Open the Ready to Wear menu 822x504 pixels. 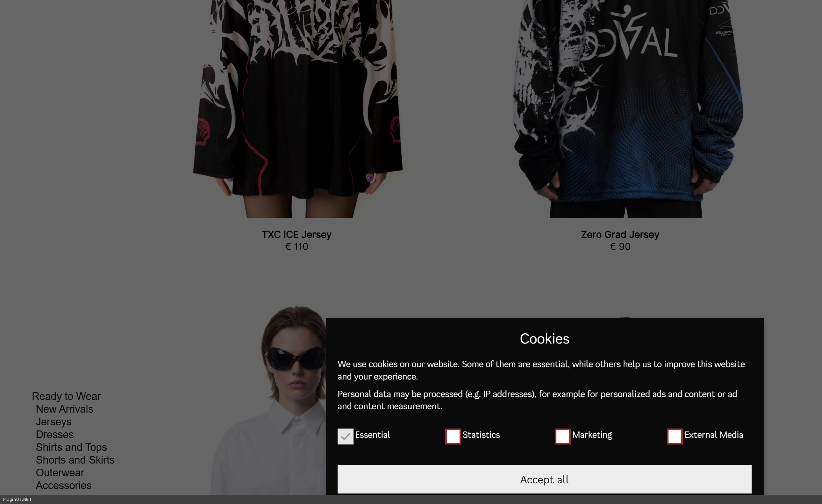tap(66, 396)
